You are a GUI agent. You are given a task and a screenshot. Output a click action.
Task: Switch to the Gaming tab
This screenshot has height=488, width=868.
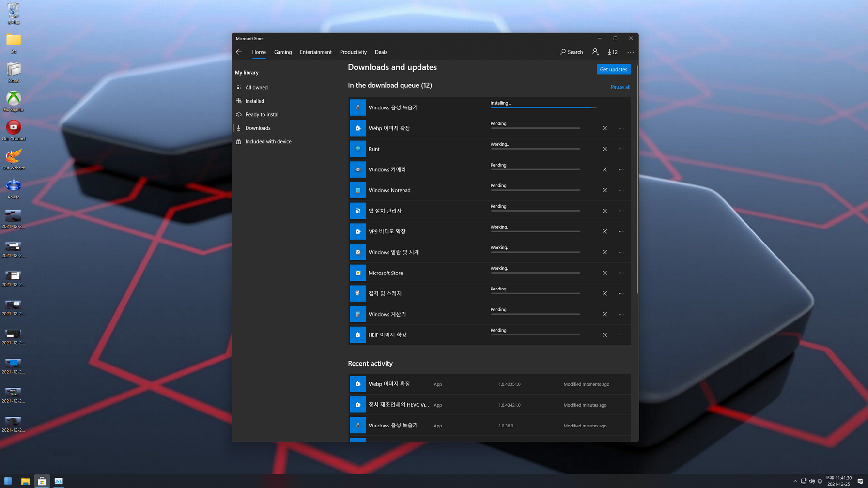pyautogui.click(x=283, y=52)
